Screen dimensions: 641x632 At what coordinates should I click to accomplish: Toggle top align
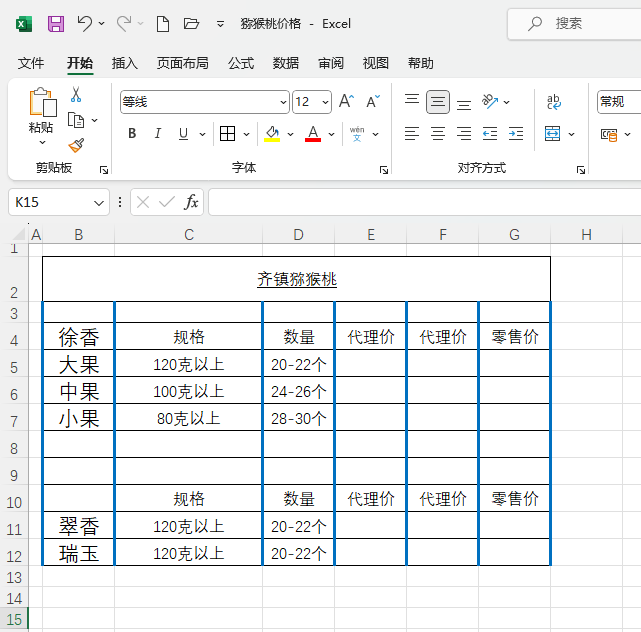[412, 101]
